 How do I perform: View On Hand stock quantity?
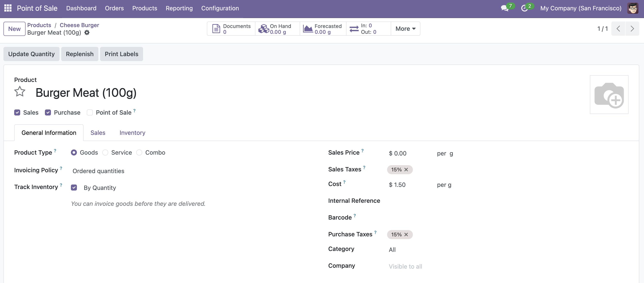[x=277, y=29]
